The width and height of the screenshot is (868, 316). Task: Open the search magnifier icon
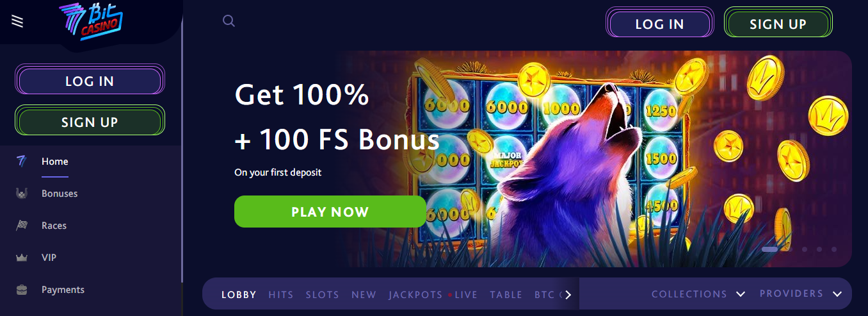coord(229,21)
